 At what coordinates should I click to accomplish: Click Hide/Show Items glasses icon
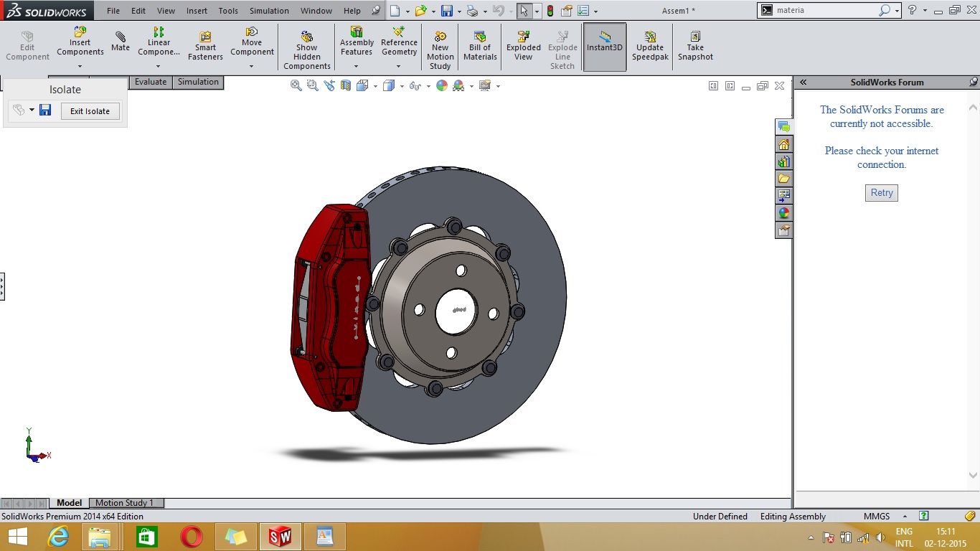click(x=415, y=85)
